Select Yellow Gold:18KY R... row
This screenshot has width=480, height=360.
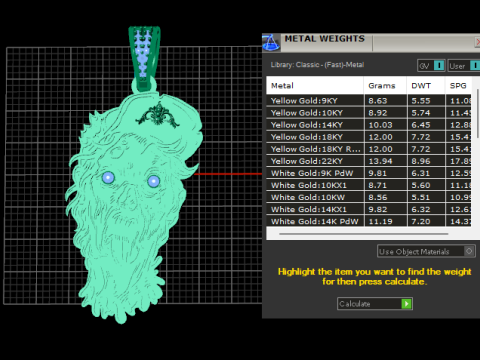pyautogui.click(x=369, y=149)
